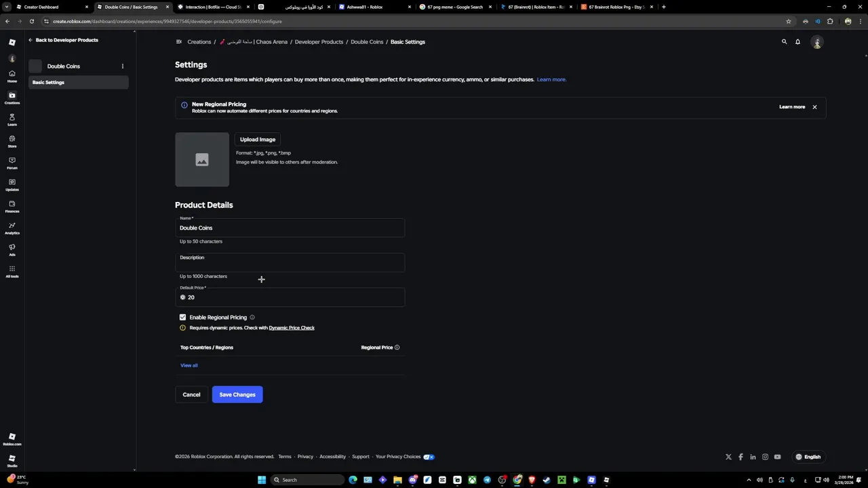Open Accessibility link in footer
The width and height of the screenshot is (868, 488).
(333, 457)
